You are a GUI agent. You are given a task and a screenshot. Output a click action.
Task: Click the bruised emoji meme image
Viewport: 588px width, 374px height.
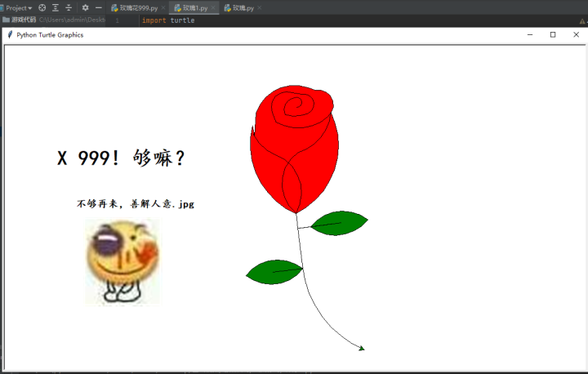[x=122, y=262]
